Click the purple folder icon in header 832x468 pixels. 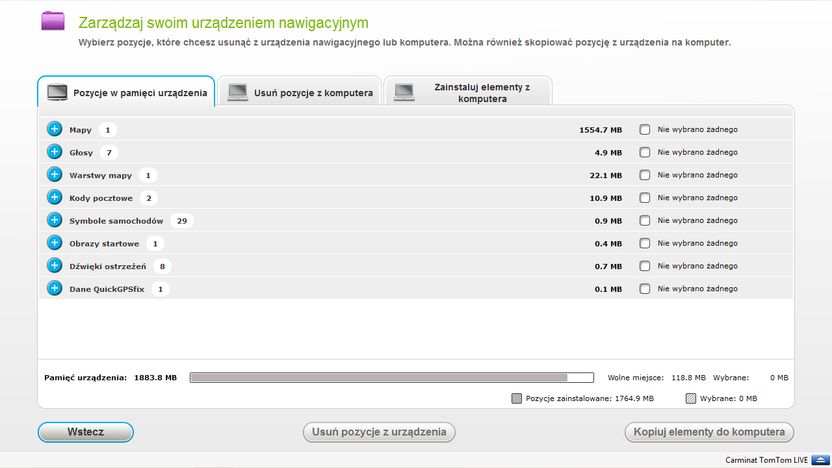click(53, 21)
